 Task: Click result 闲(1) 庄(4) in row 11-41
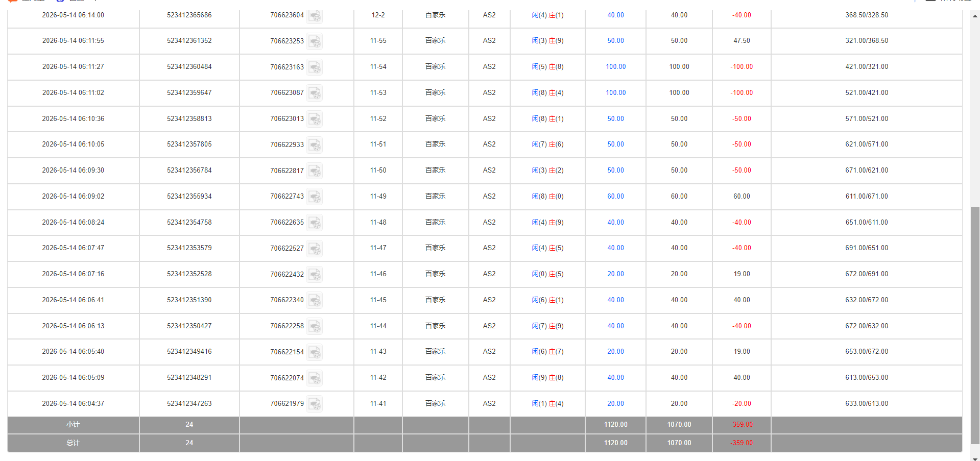click(547, 404)
